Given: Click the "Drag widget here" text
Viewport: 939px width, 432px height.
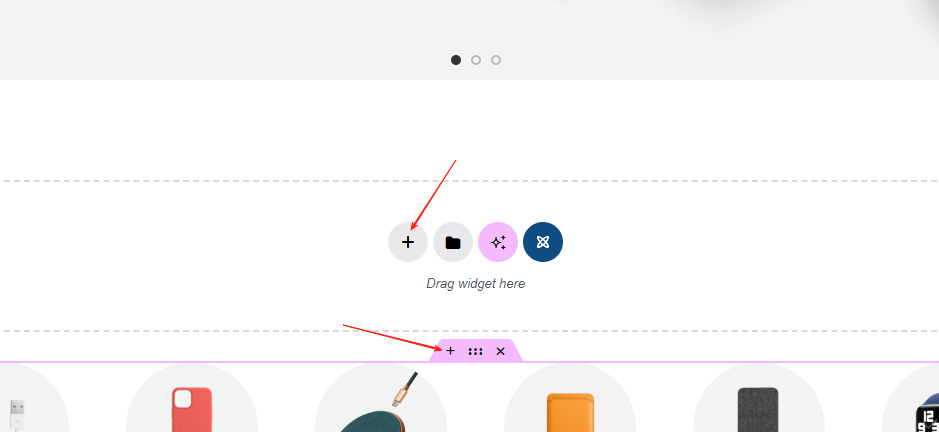Looking at the screenshot, I should pos(475,283).
